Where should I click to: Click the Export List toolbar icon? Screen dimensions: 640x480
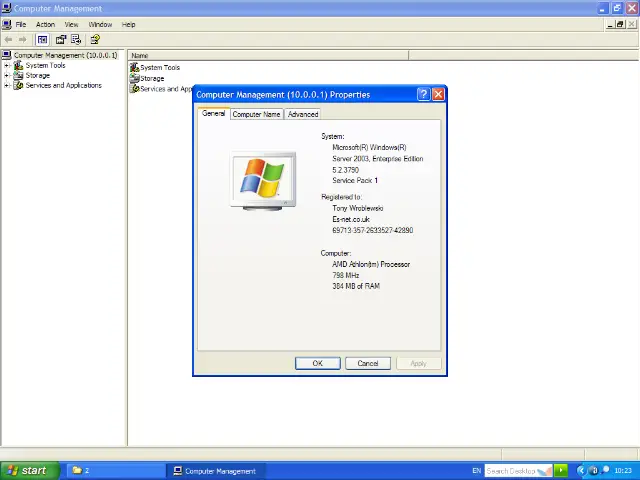(76, 40)
